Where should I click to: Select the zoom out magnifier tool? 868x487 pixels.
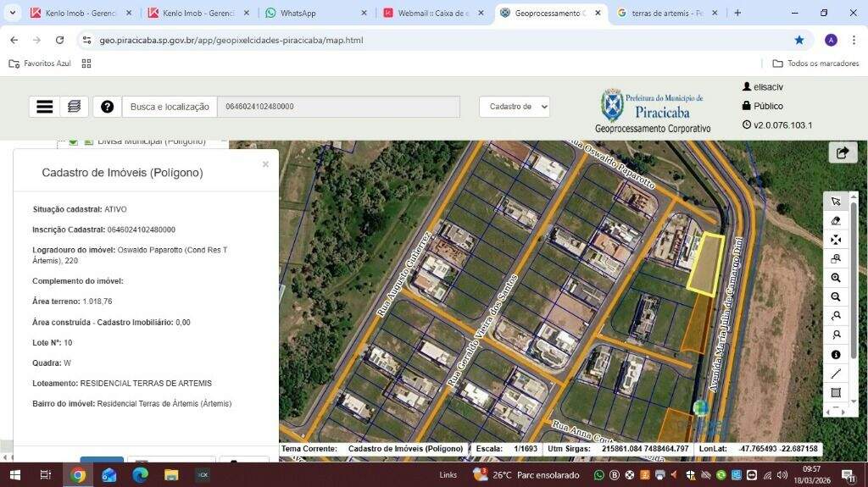click(836, 297)
